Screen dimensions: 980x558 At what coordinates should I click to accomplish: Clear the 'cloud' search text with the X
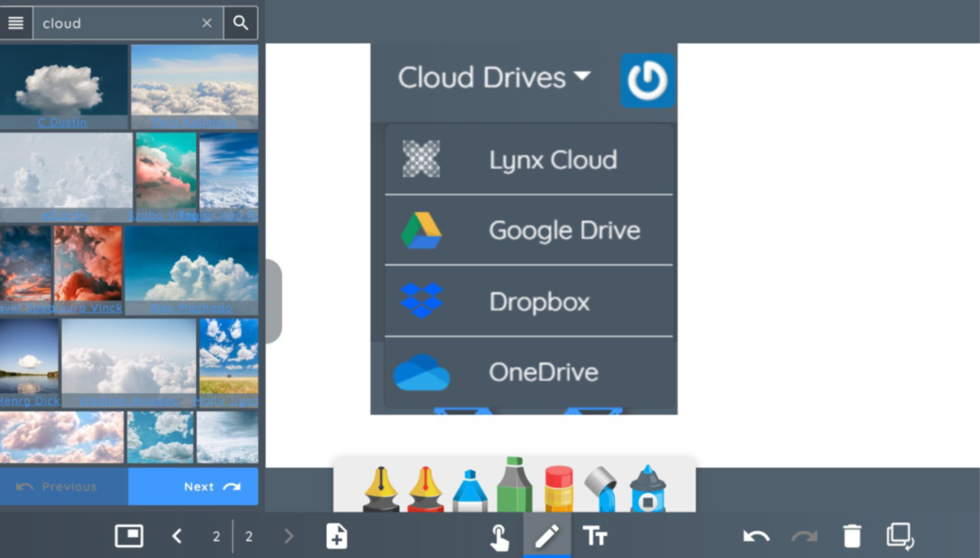[206, 23]
